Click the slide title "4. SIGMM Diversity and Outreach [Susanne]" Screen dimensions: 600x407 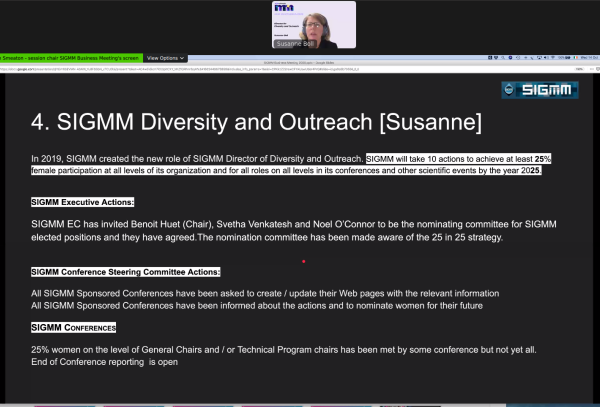pos(256,122)
